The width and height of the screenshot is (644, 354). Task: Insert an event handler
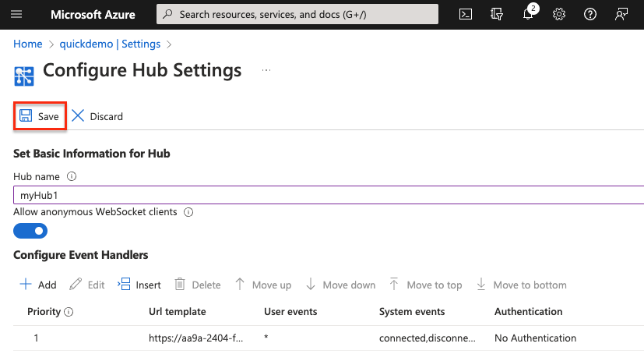pyautogui.click(x=139, y=285)
